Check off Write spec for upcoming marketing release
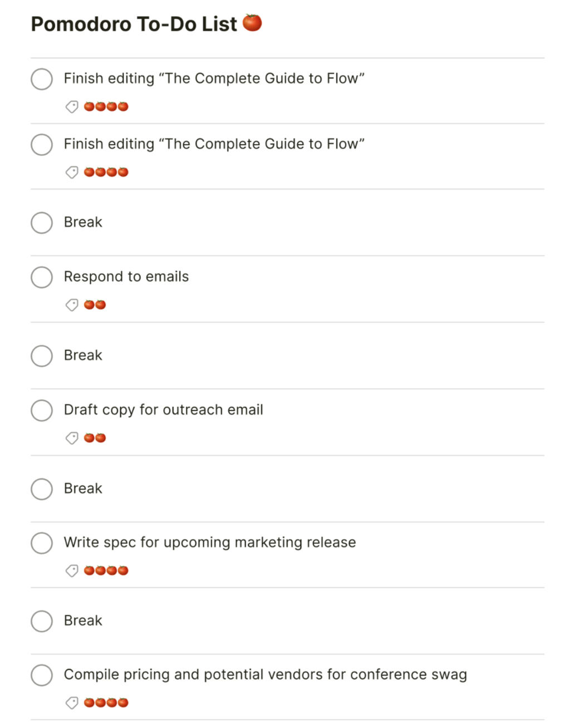Screen dimensions: 570x728 coord(41,543)
